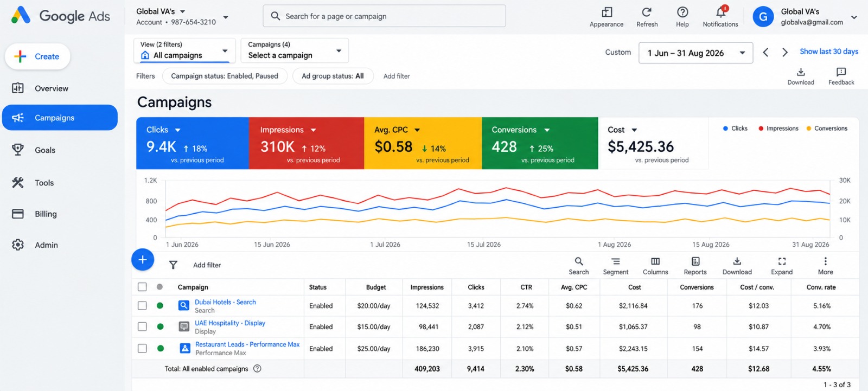Click the Create button
Viewport: 868px width, 391px height.
pyautogui.click(x=37, y=56)
